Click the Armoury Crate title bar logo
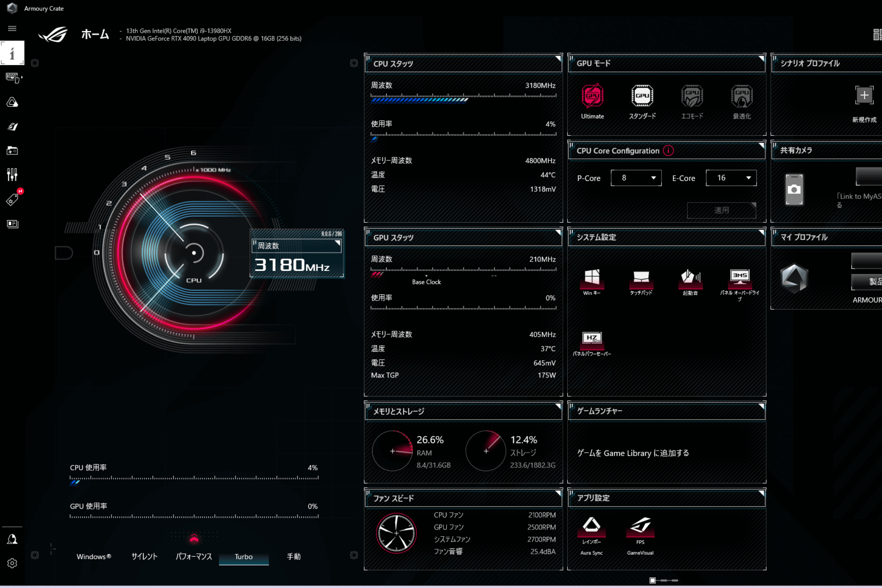The height and width of the screenshot is (588, 882). pyautogui.click(x=12, y=8)
